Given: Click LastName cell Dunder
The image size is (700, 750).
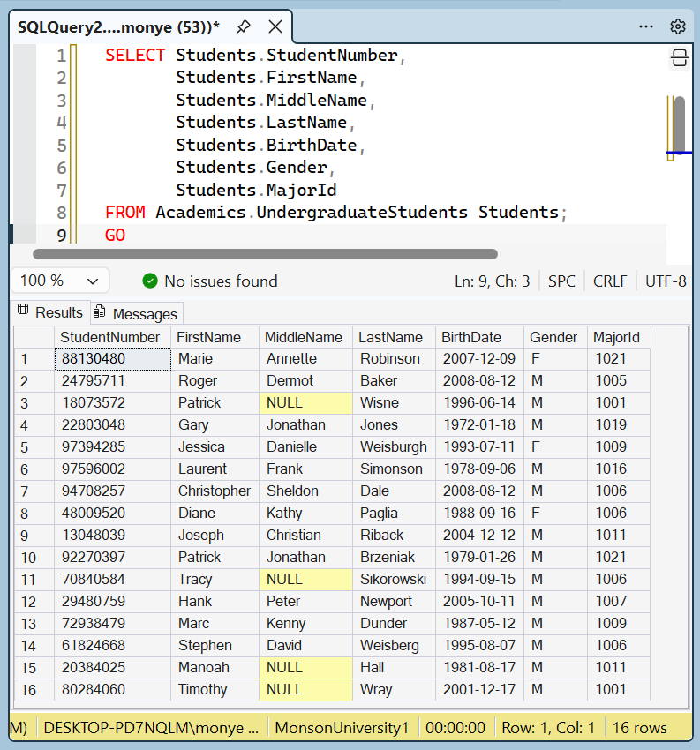Looking at the screenshot, I should pos(395,623).
